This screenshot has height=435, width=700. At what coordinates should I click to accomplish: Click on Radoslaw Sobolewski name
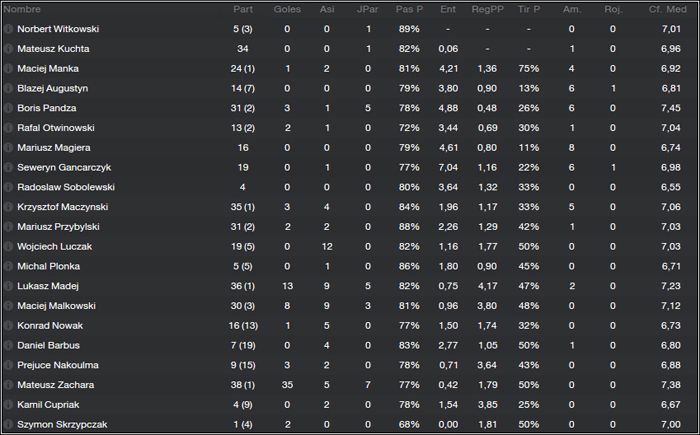(66, 187)
